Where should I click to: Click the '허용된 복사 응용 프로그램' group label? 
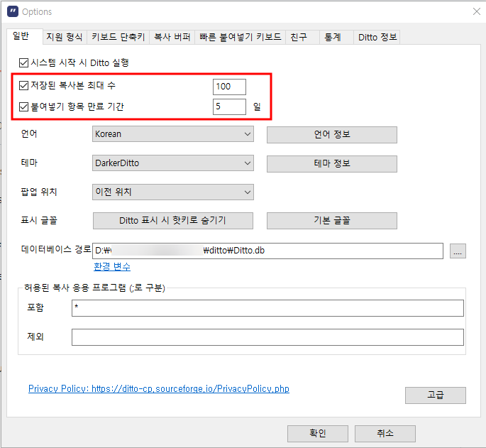pyautogui.click(x=94, y=288)
